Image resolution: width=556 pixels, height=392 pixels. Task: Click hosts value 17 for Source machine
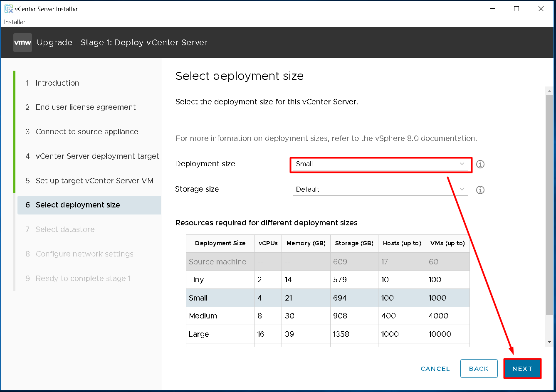click(385, 262)
